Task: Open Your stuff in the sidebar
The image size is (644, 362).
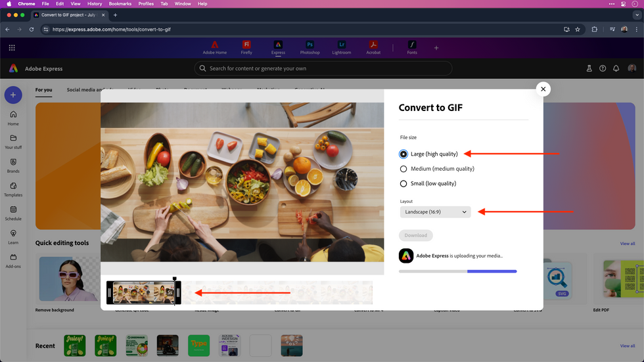Action: pyautogui.click(x=13, y=142)
